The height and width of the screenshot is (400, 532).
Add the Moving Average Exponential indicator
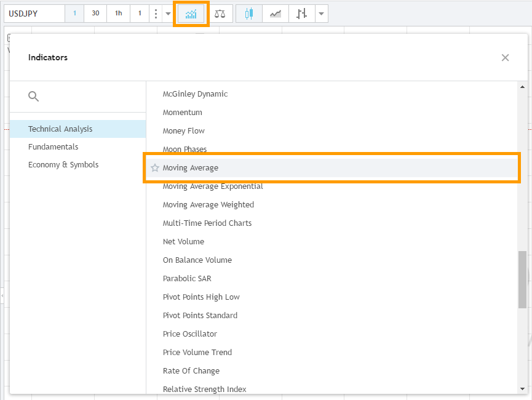(x=332, y=186)
